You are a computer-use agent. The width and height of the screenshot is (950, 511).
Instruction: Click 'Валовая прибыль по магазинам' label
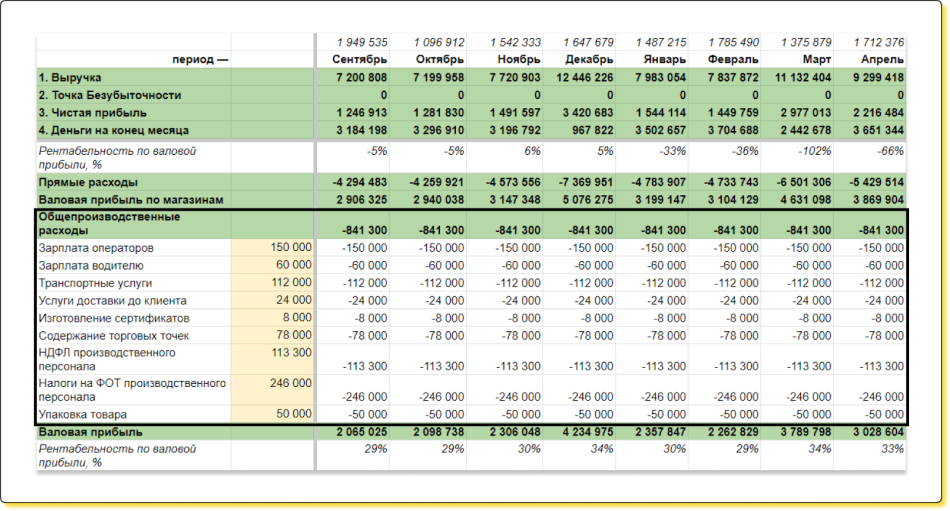pyautogui.click(x=131, y=200)
